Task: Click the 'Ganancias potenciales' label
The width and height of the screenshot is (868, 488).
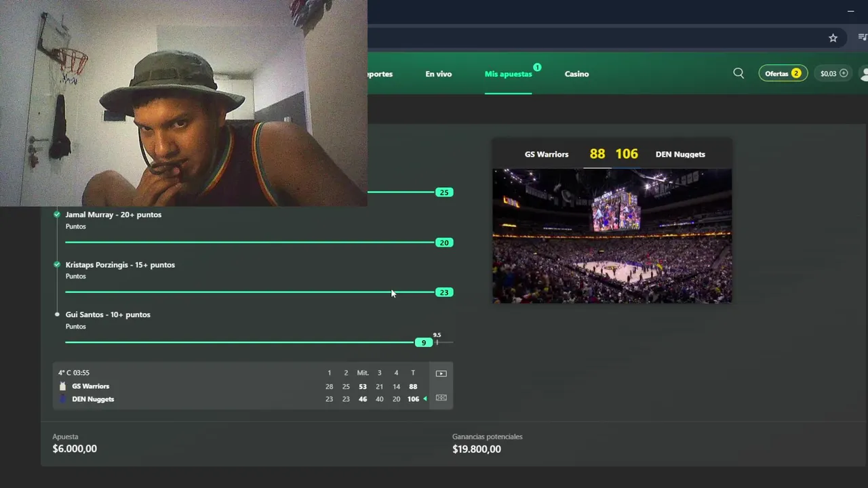Action: click(x=488, y=436)
